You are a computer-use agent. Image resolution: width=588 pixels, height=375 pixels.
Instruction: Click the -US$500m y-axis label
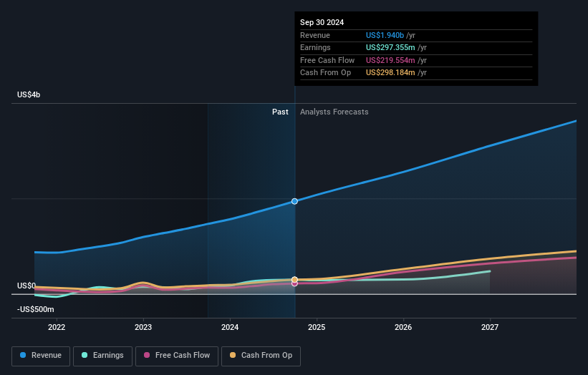tap(36, 309)
